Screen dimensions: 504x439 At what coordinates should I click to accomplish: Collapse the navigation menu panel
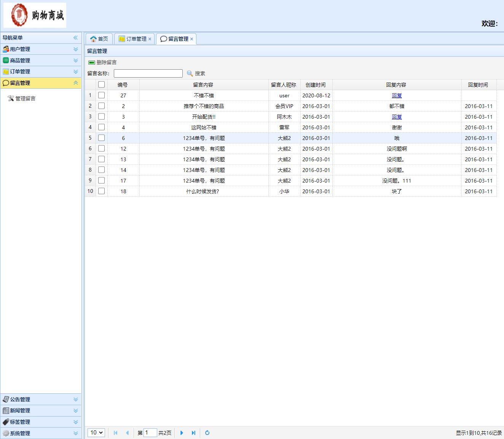coord(75,38)
